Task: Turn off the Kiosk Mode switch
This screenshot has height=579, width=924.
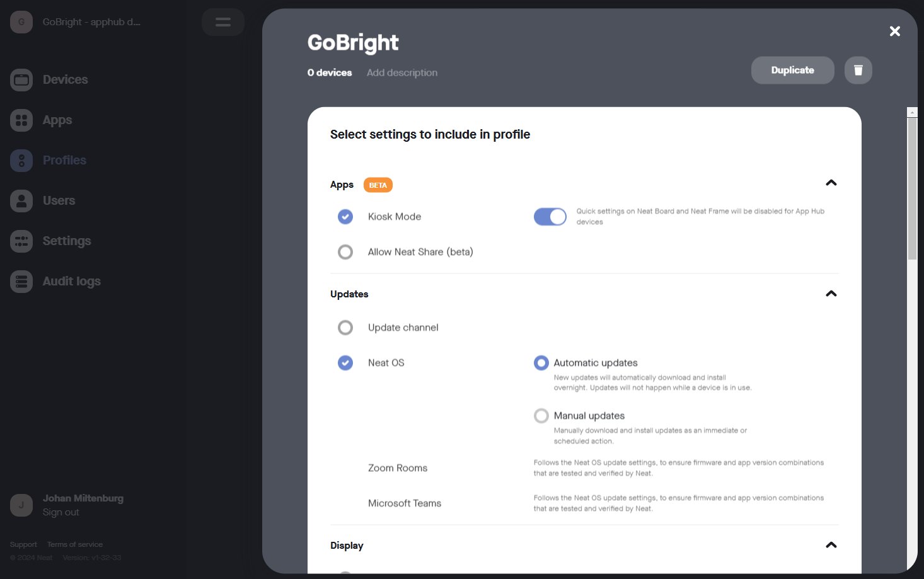Action: coord(550,217)
